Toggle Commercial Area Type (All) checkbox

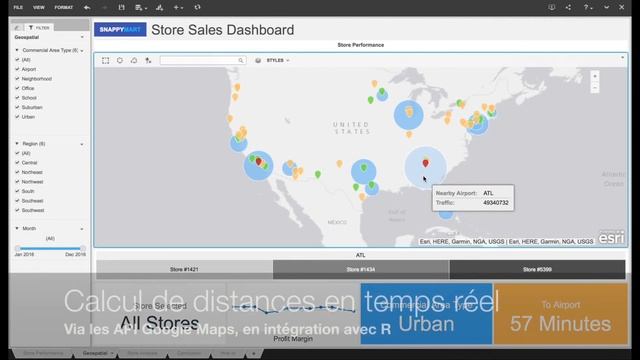(x=17, y=60)
